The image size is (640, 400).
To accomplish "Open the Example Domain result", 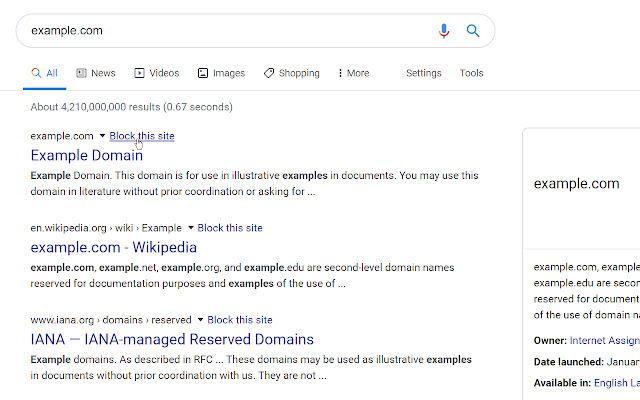I will tap(87, 155).
